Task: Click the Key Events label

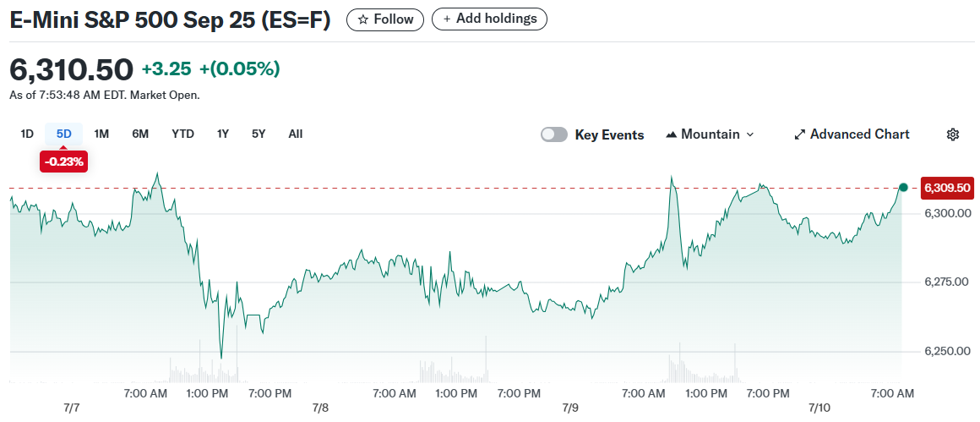Action: click(609, 134)
